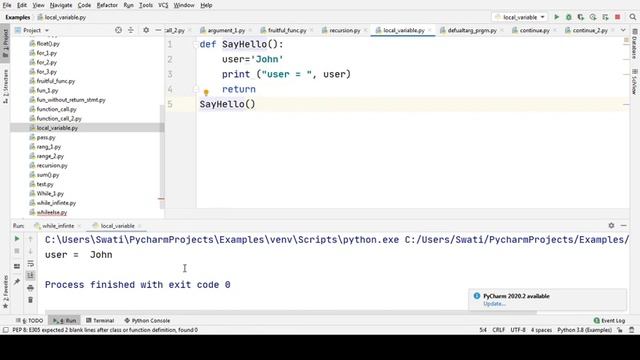Toggle soft-wrap in Run console
The height and width of the screenshot is (360, 640).
tap(30, 264)
